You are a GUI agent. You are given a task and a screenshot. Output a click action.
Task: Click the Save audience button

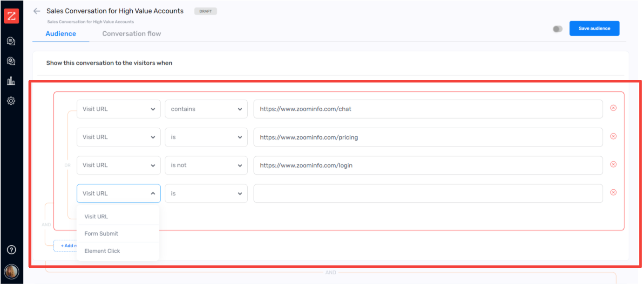pos(594,28)
